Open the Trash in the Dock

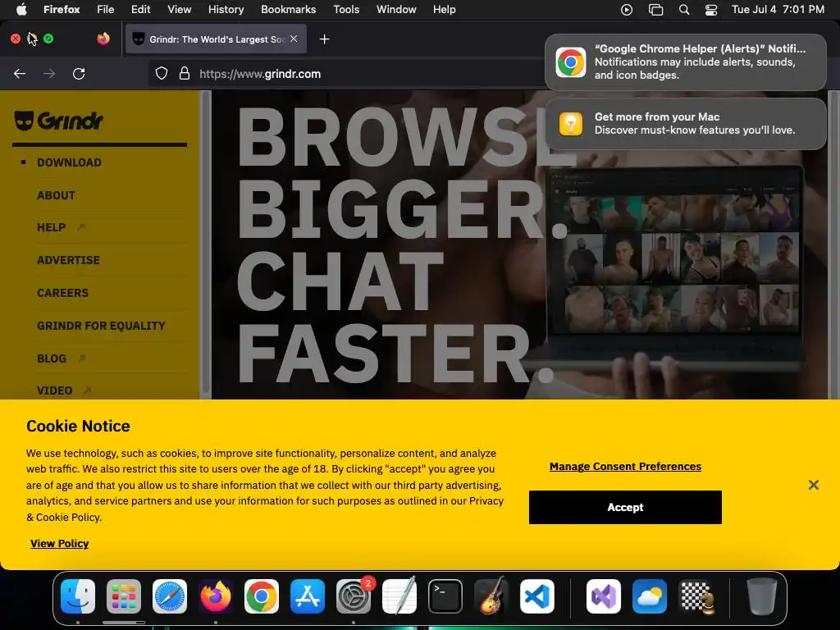762,596
